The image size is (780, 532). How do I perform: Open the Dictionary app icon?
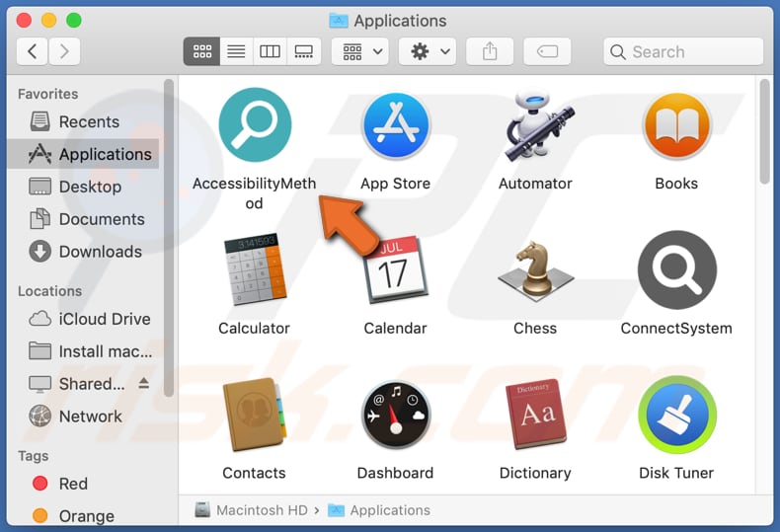pyautogui.click(x=536, y=415)
